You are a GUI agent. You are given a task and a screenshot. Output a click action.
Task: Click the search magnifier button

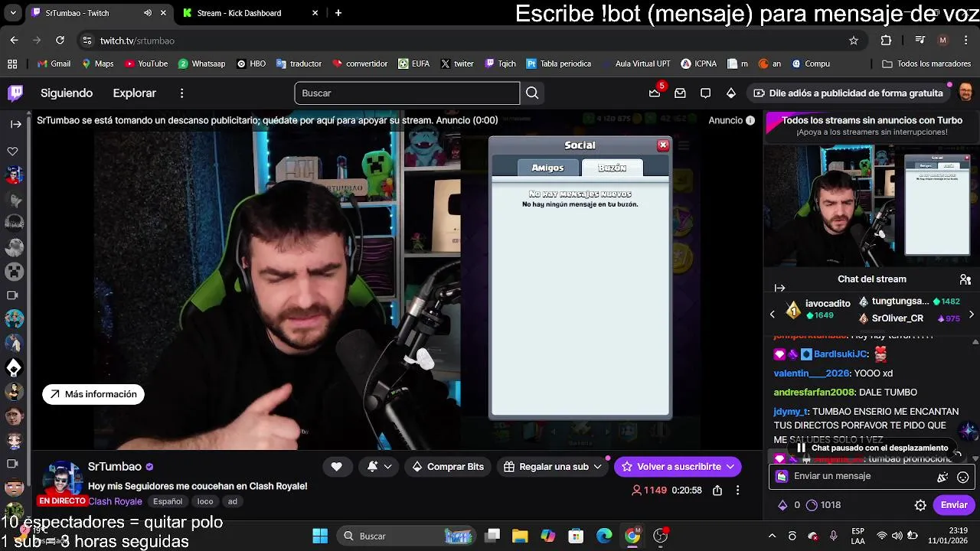pos(532,93)
